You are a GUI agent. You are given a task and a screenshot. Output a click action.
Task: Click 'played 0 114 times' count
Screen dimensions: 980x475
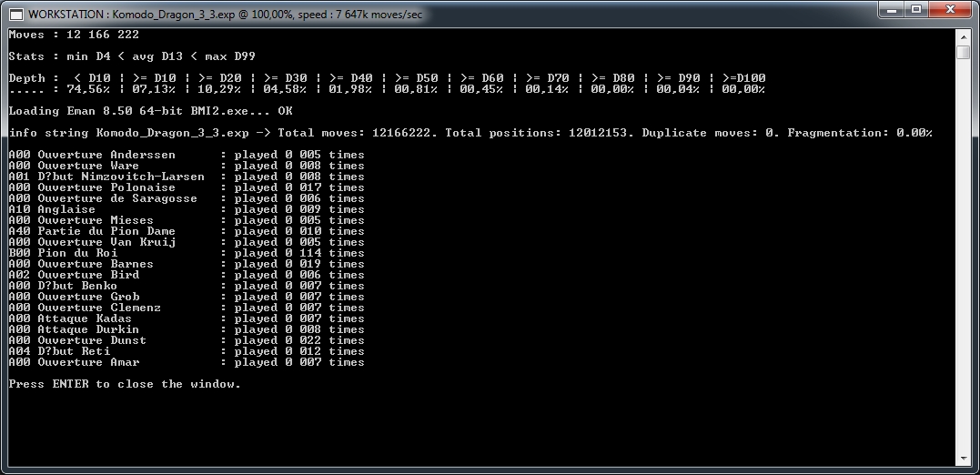(299, 253)
